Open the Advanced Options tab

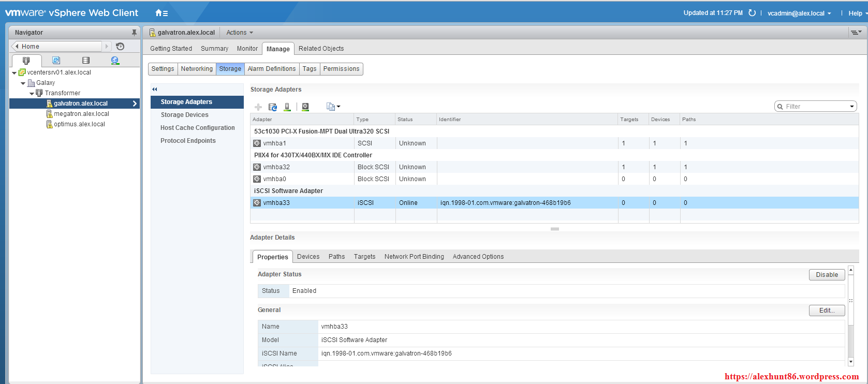coord(478,257)
